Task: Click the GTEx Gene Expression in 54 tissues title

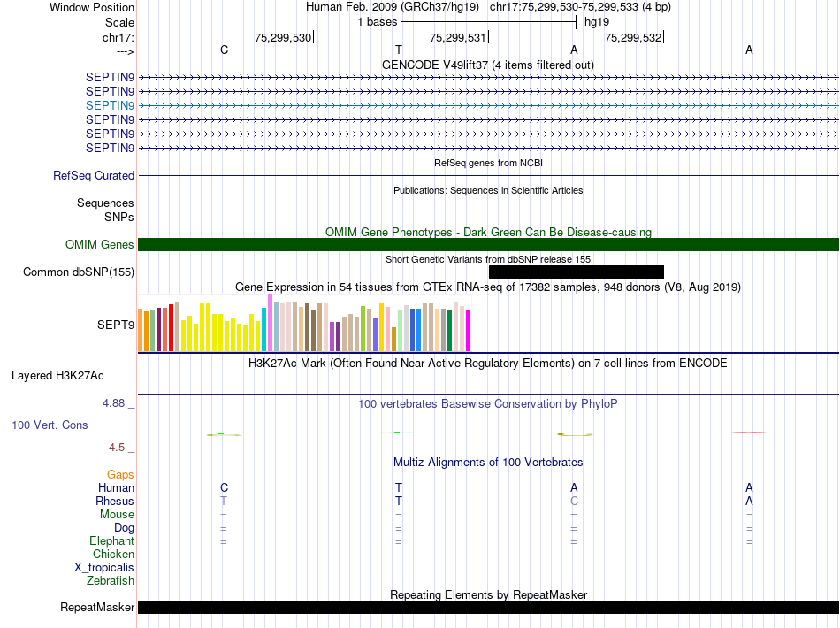Action: tap(488, 287)
